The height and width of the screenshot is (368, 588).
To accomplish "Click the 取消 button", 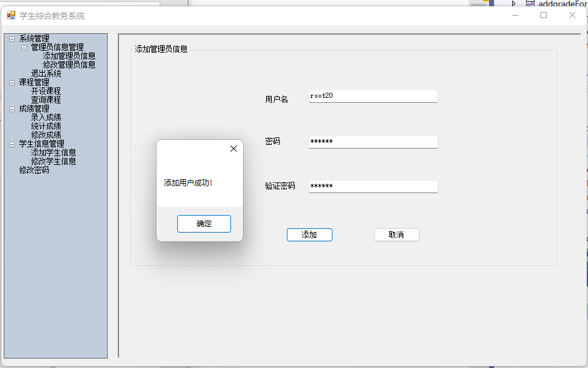I will (396, 234).
